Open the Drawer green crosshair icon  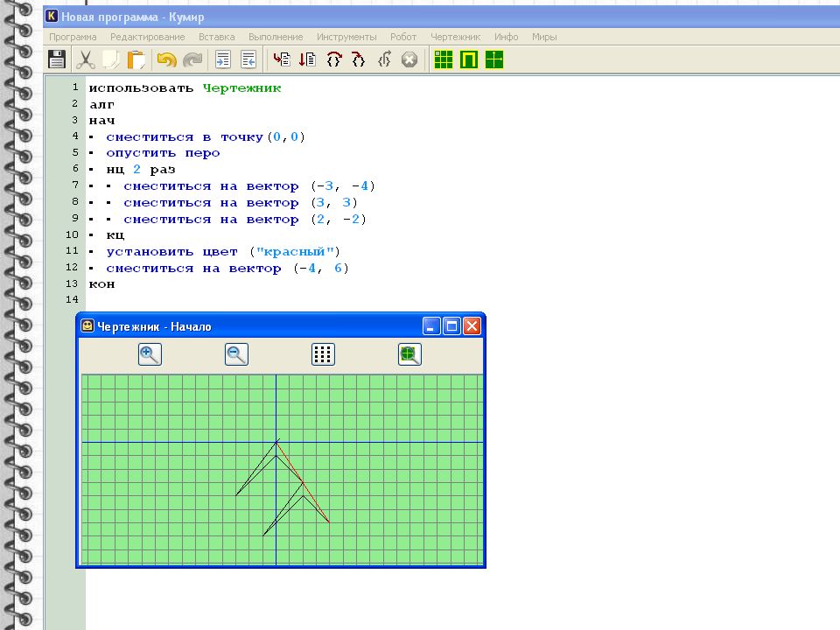click(493, 59)
